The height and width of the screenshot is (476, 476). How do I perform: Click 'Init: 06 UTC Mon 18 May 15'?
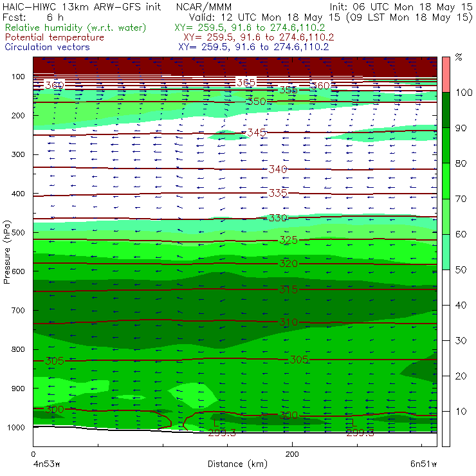(x=401, y=7)
